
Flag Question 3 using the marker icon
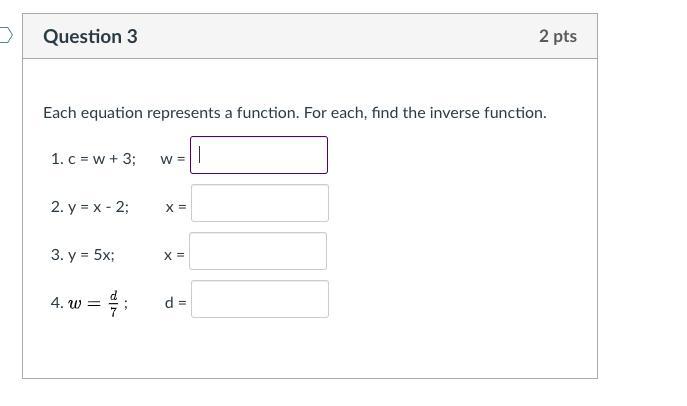click(x=6, y=36)
